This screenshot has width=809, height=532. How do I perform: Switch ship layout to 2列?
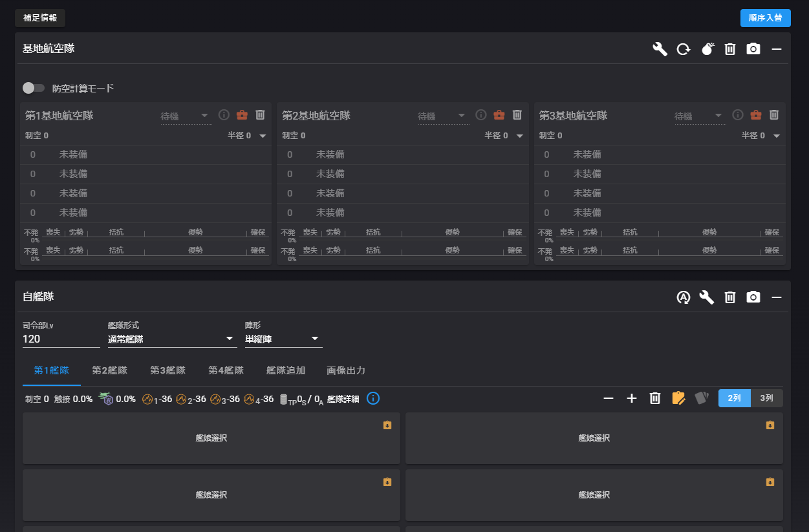pos(735,398)
